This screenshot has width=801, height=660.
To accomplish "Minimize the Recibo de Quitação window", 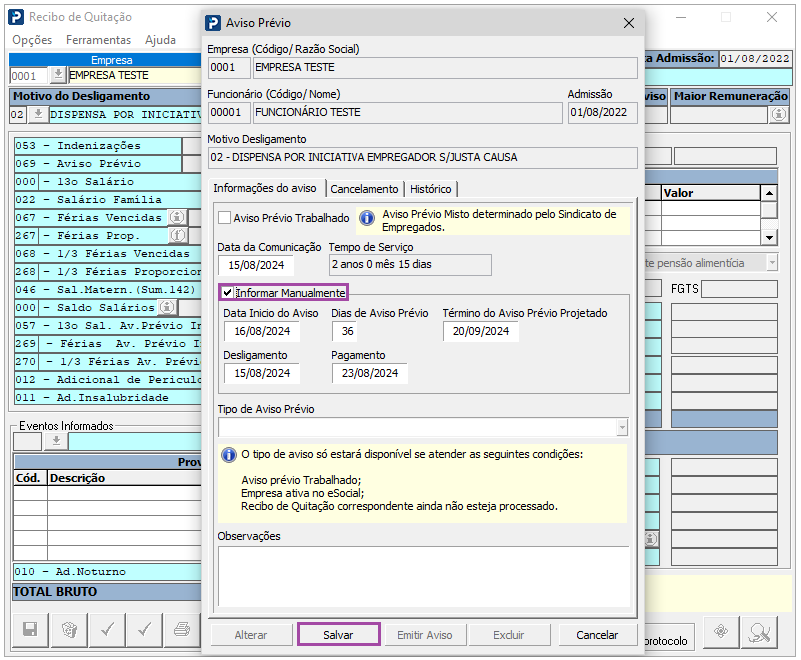I will coord(681,17).
